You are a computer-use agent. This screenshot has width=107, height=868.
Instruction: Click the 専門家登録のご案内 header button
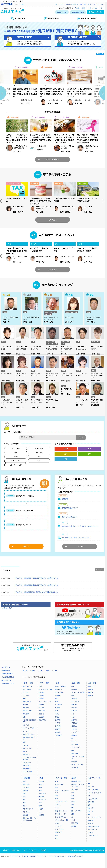click(x=78, y=12)
